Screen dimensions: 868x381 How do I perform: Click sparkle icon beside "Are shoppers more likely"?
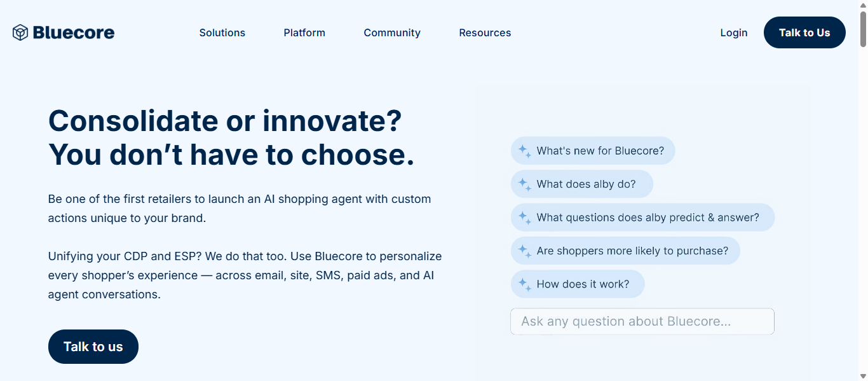pyautogui.click(x=524, y=251)
